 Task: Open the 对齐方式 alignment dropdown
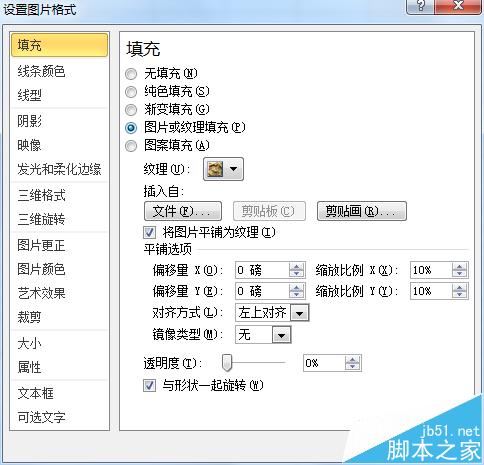click(x=299, y=313)
